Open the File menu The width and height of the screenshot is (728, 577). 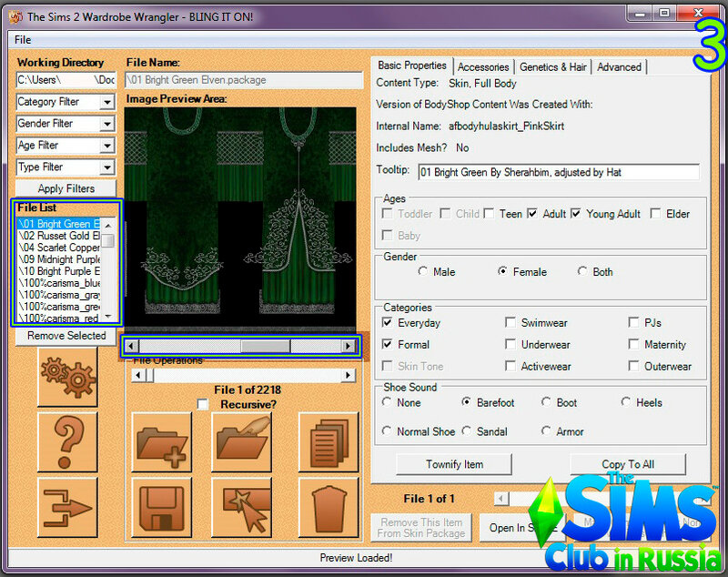(x=23, y=40)
